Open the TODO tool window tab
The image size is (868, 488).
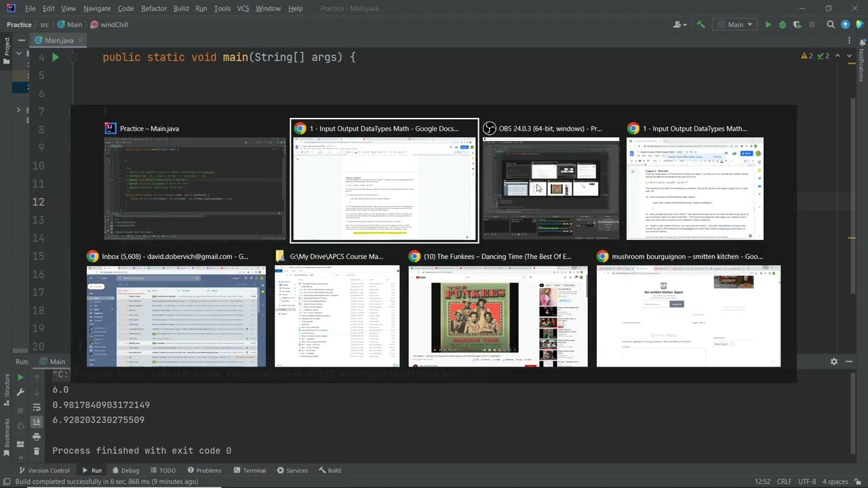tap(163, 470)
